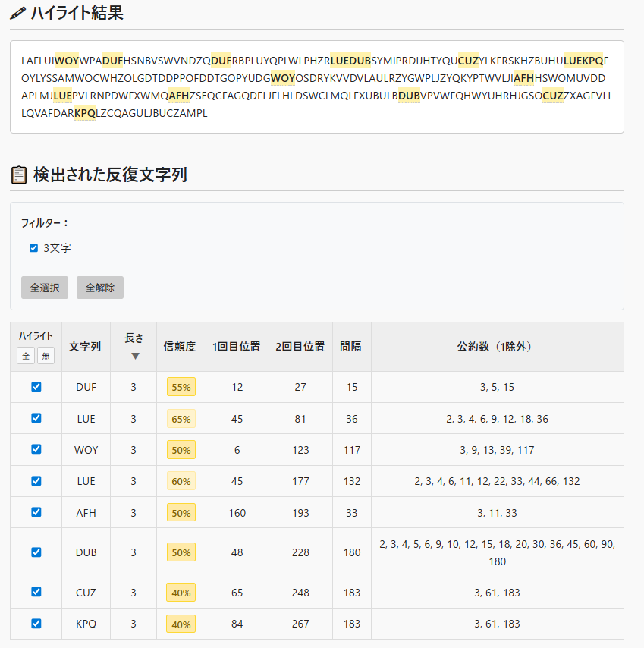The width and height of the screenshot is (644, 648).
Task: Click the pencil icon beside ハイライト結果 heading
Action: coord(17,13)
